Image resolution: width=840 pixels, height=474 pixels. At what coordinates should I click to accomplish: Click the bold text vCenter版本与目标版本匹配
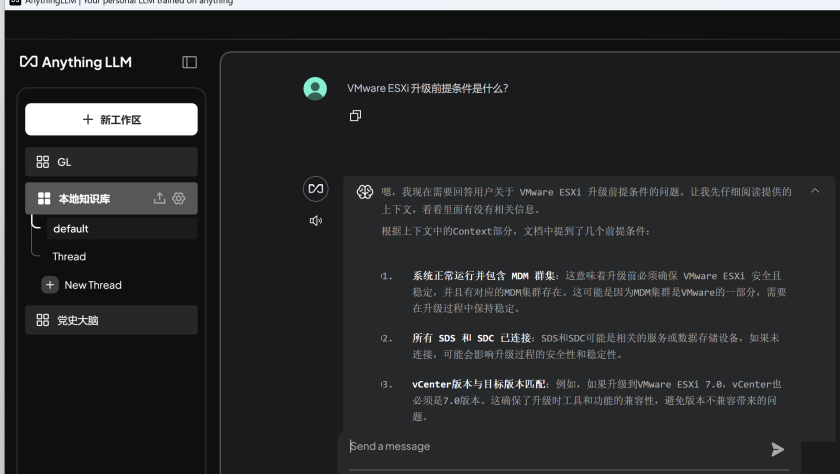(x=478, y=384)
